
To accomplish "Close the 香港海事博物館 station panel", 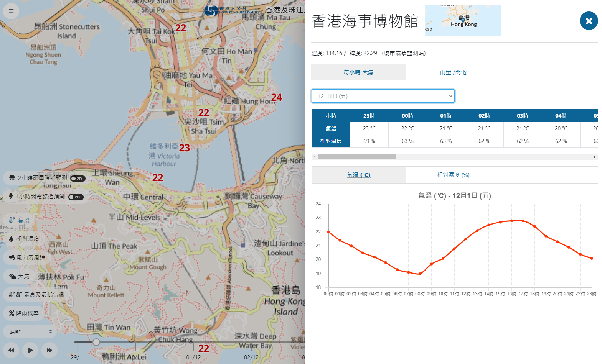I will 589,21.
